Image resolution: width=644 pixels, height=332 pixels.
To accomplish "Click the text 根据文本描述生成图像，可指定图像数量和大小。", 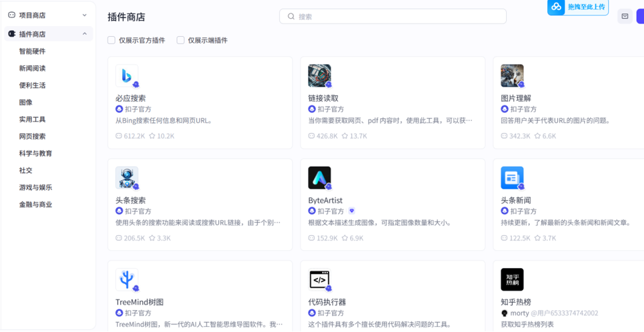I will [380, 223].
